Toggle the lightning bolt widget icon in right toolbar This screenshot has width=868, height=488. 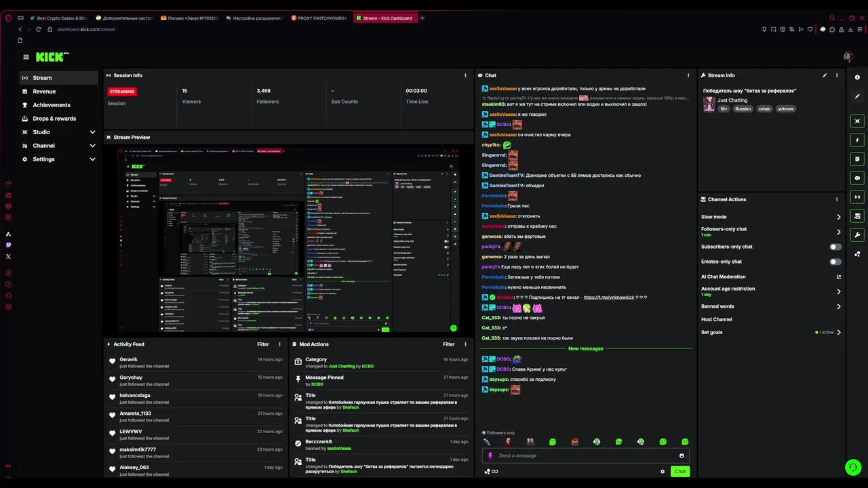857,140
